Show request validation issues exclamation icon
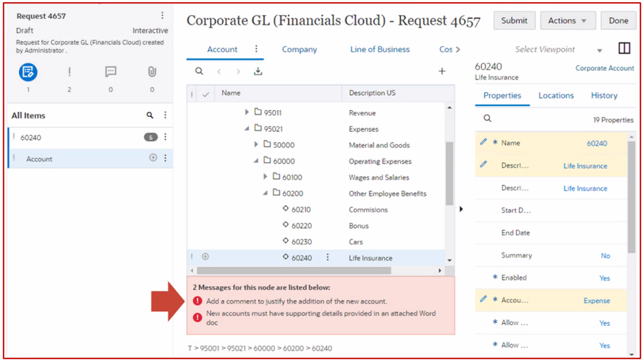644x362 pixels. point(69,72)
